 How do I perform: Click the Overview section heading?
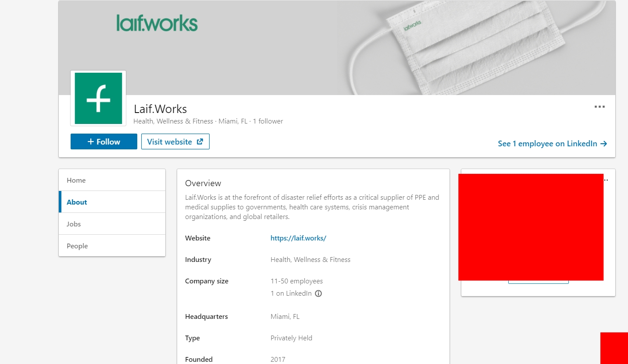click(203, 183)
